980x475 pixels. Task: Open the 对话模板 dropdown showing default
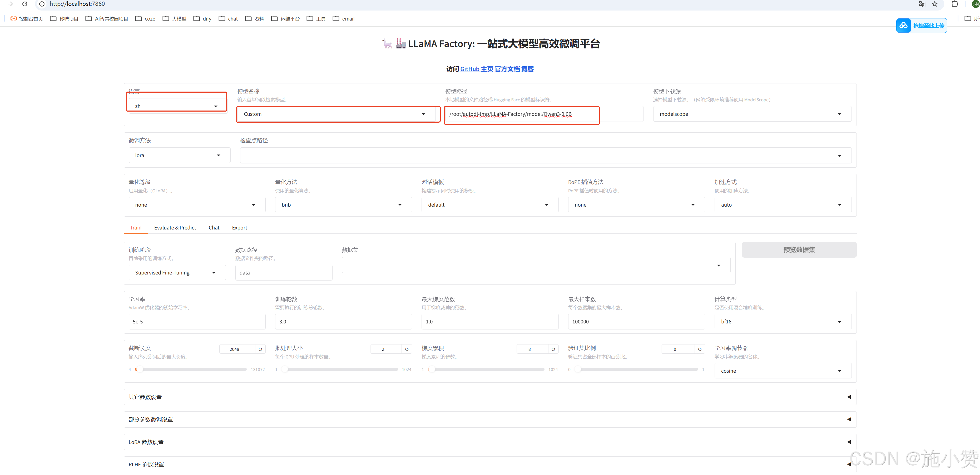pos(490,204)
